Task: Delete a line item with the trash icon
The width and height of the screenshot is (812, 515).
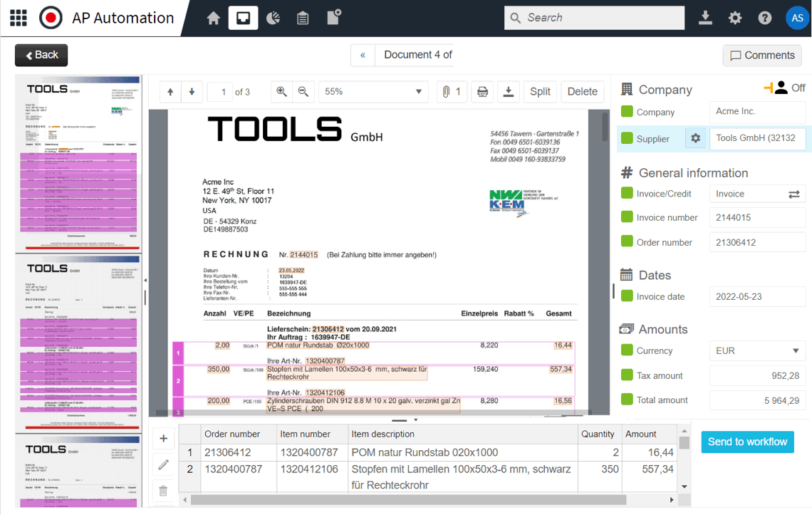Action: click(163, 491)
